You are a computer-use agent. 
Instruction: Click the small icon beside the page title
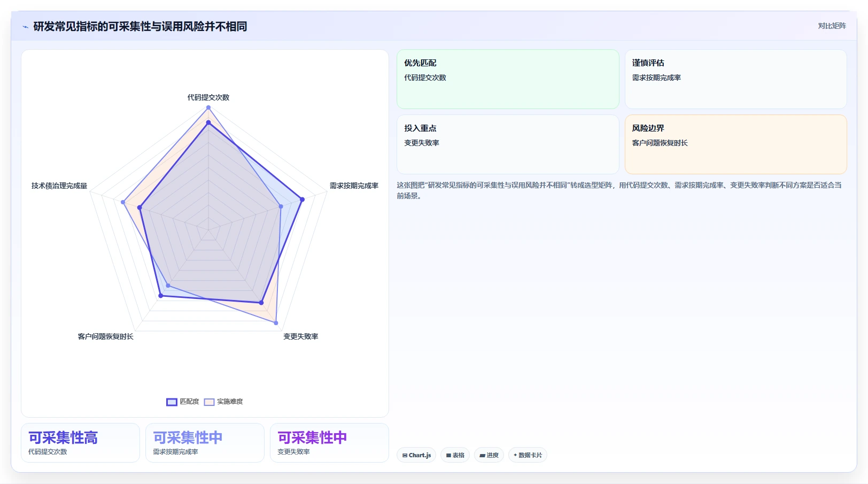tap(25, 27)
